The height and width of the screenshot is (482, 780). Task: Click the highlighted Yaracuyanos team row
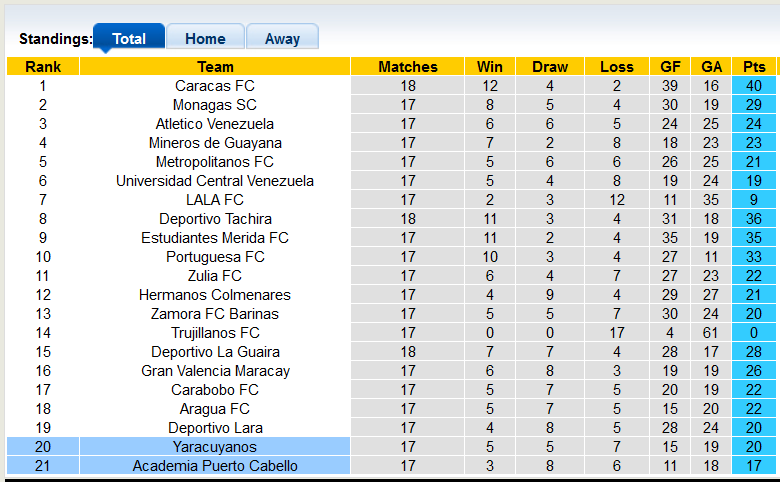click(215, 447)
